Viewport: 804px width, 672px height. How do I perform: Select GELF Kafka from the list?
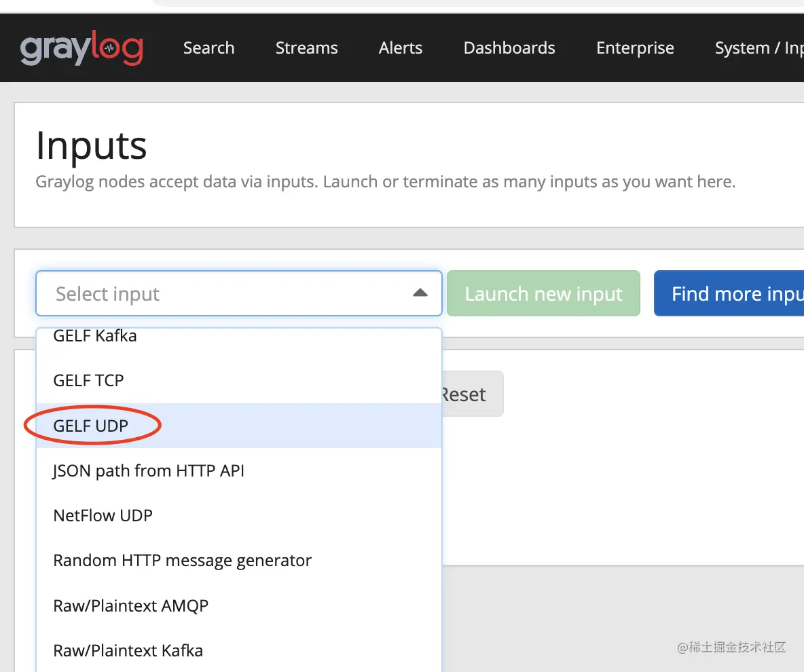pyautogui.click(x=95, y=336)
